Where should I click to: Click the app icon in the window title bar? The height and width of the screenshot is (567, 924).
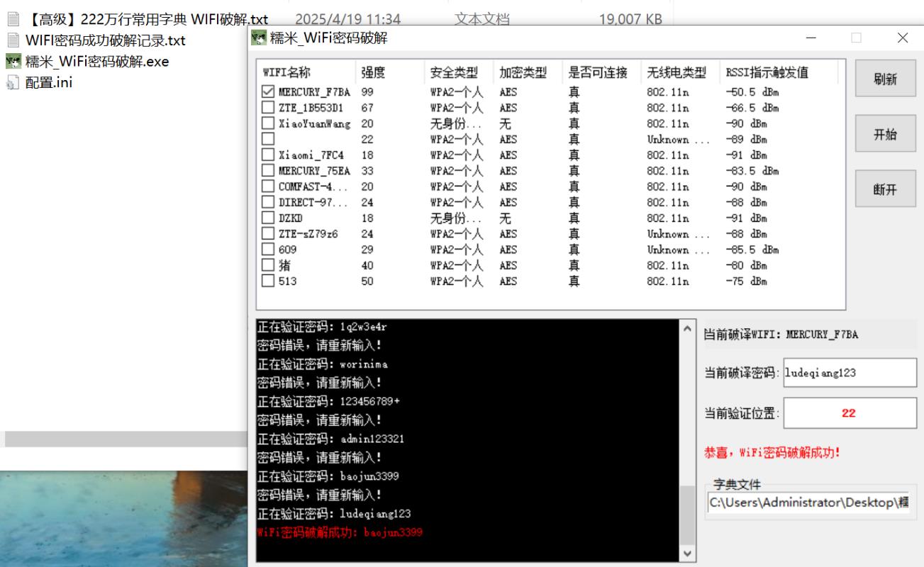[x=259, y=38]
